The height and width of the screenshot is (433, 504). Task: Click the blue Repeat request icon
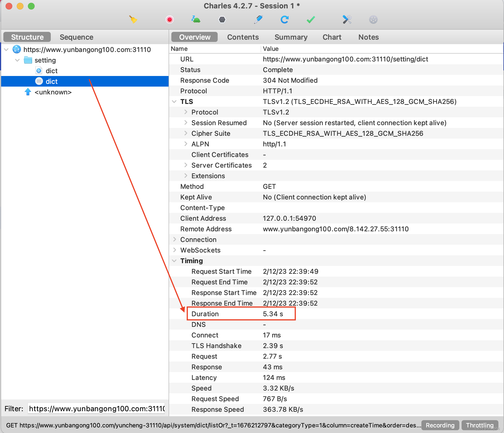coord(284,20)
